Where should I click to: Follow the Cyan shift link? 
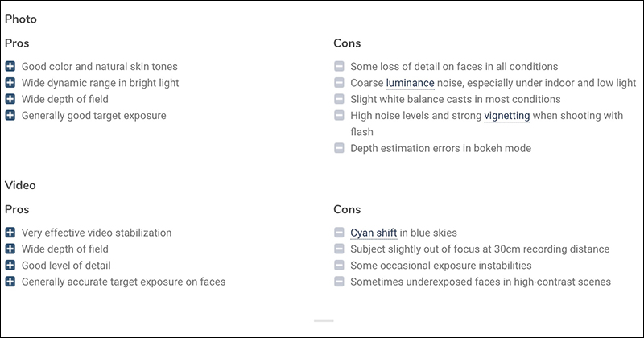[374, 233]
